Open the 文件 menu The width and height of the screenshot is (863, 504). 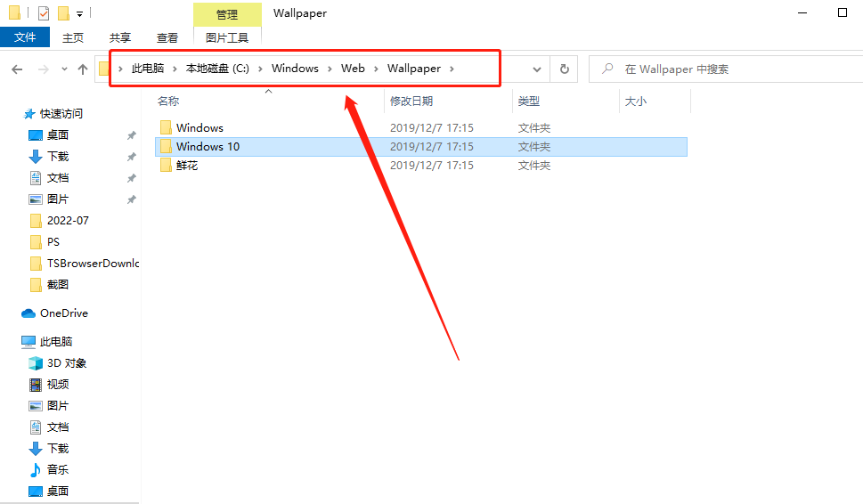pos(25,37)
